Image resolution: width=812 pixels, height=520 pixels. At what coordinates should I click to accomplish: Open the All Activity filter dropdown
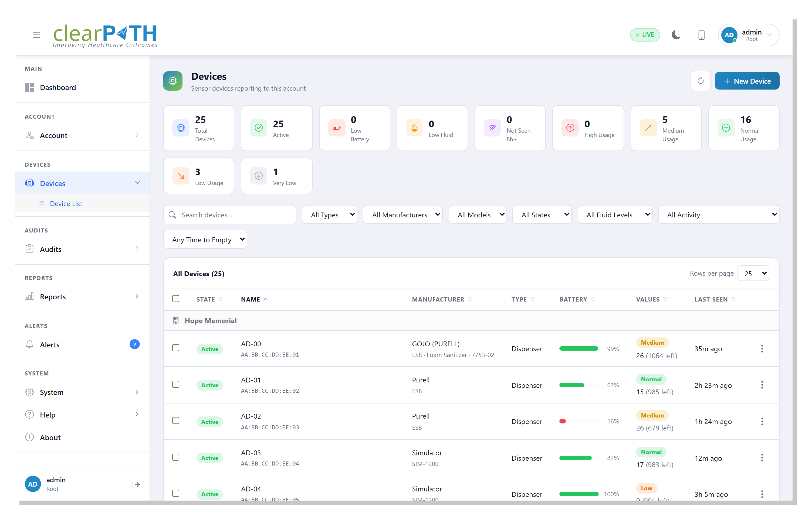point(719,215)
